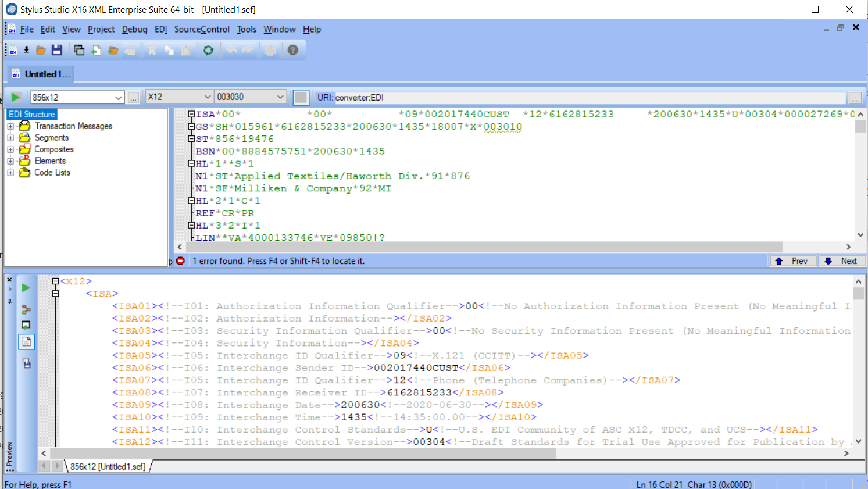Viewport: 868px width, 489px height.
Task: Run preview with green play button
Action: click(26, 288)
